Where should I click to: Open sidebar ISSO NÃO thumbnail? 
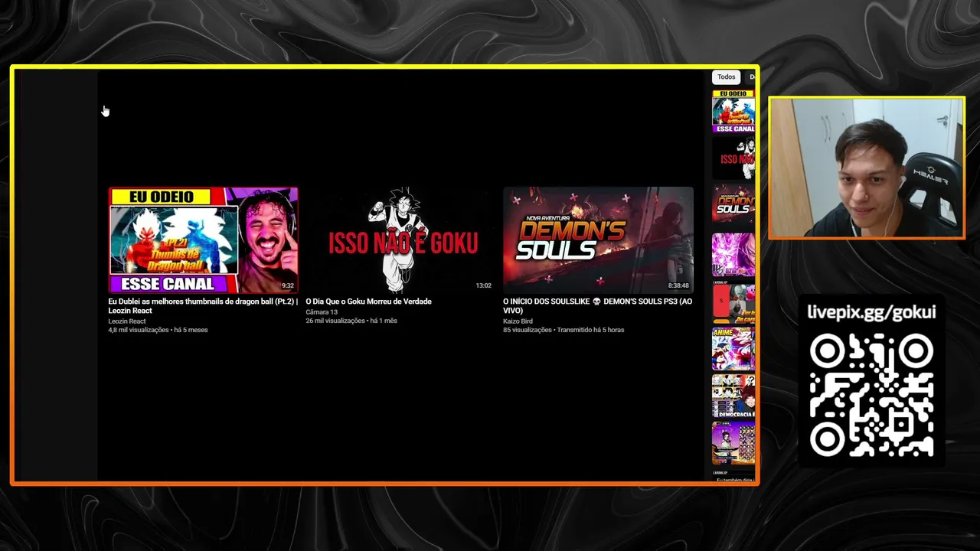[733, 158]
